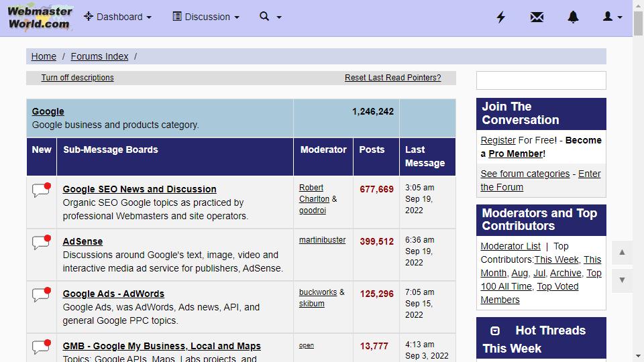Open the user account menu

(x=612, y=17)
